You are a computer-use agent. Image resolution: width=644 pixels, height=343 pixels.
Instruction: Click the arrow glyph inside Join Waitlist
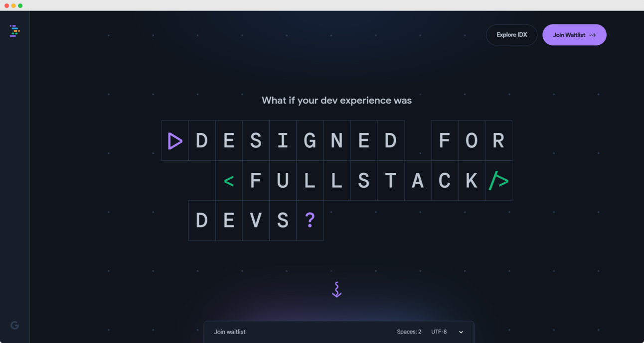592,35
